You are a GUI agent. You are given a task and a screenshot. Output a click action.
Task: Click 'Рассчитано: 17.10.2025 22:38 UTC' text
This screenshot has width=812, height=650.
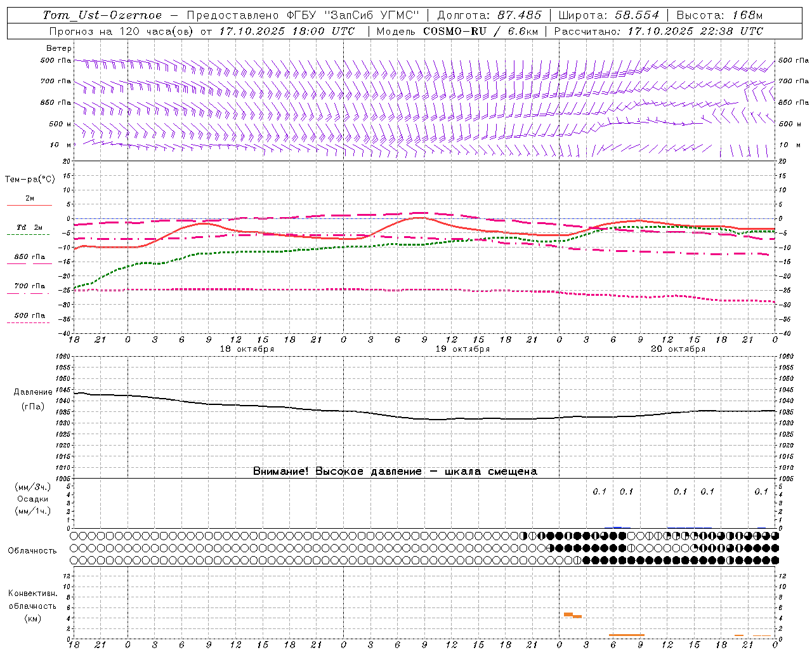pos(658,31)
